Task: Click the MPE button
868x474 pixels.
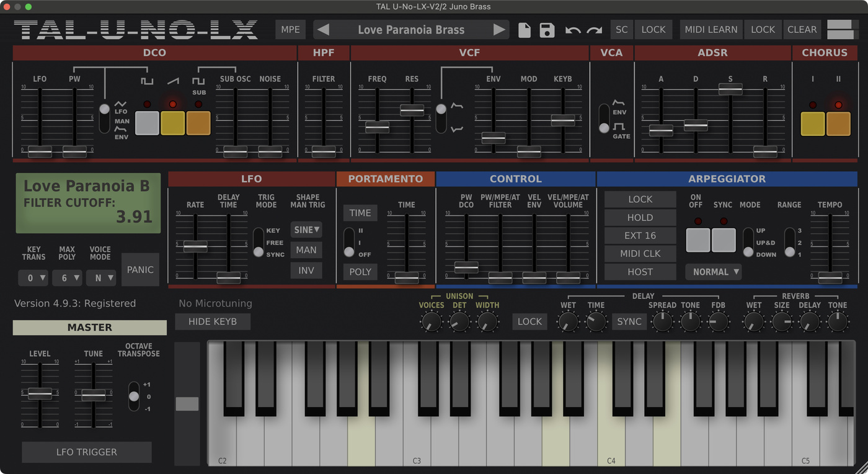Action: 290,29
